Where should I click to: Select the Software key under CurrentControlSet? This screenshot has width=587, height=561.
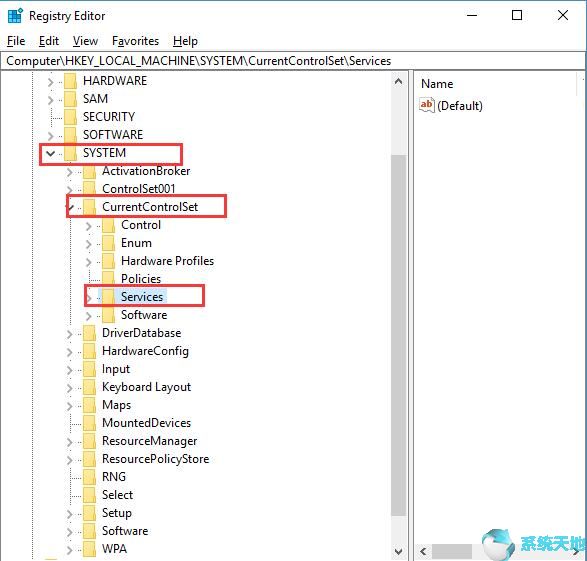tap(144, 315)
